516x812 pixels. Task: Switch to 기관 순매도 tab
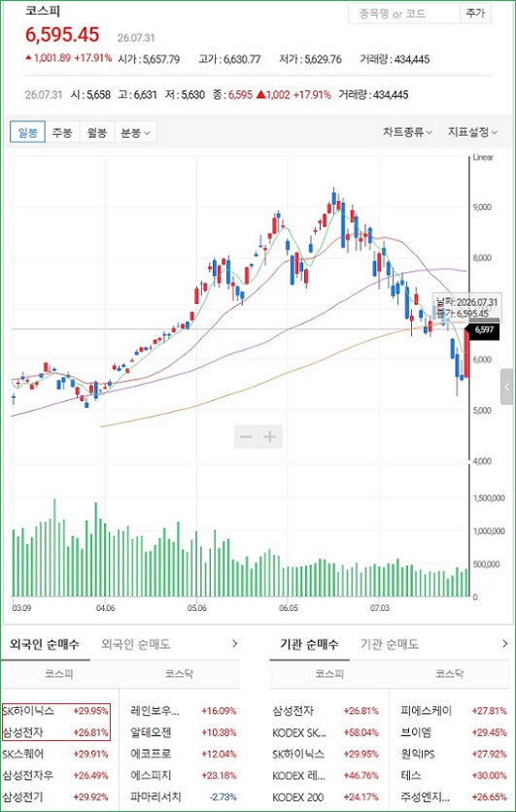click(x=389, y=644)
